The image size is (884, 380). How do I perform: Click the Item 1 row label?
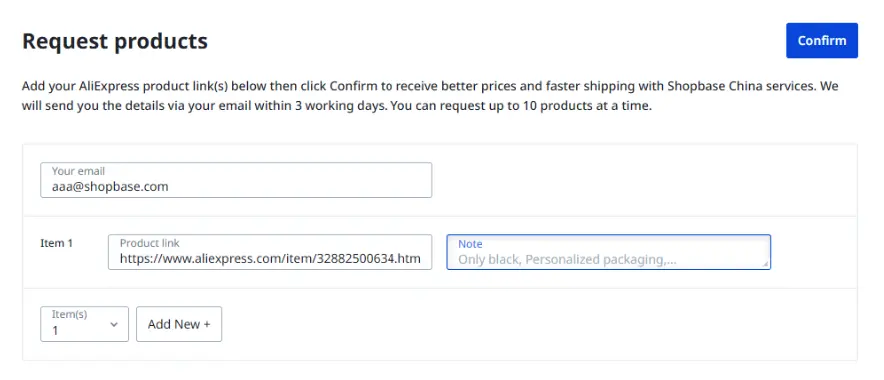pos(56,244)
